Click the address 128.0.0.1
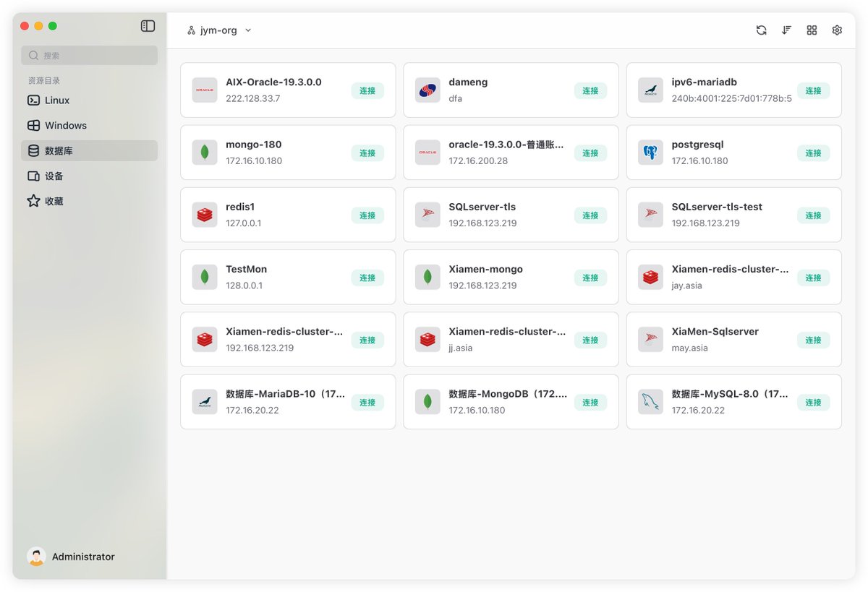 click(x=244, y=285)
